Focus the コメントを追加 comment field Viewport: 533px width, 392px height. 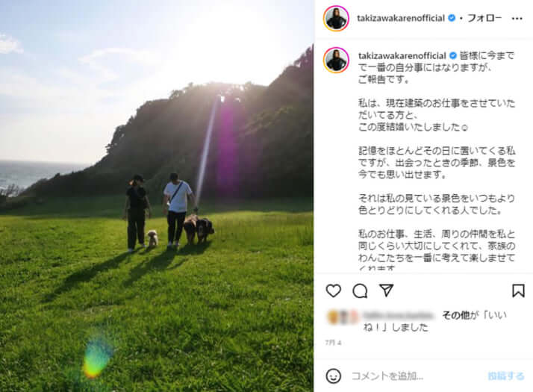coord(415,376)
